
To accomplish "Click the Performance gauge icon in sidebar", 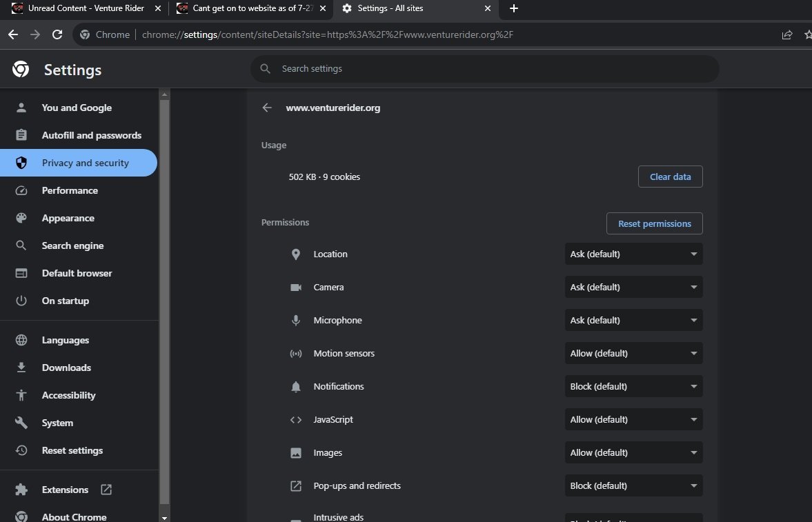I will (21, 190).
